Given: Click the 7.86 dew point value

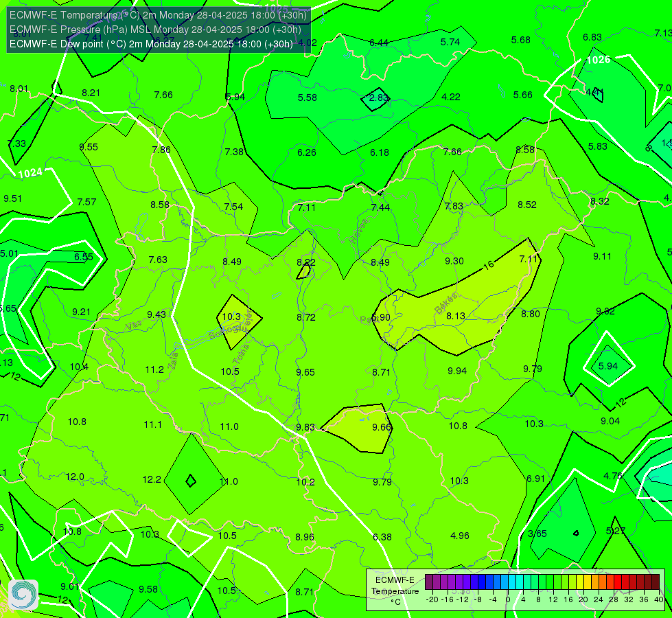Looking at the screenshot, I should pos(161,150).
